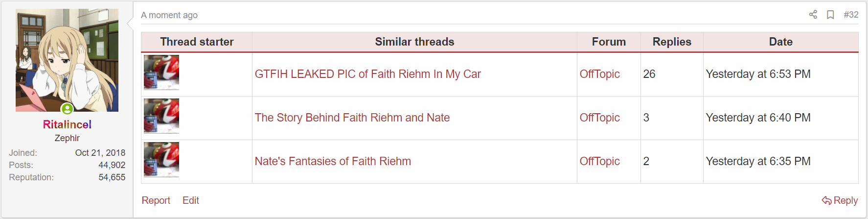
Task: Open thread GTFIH LEAKED PIC of Faith Riehm
Action: click(367, 74)
